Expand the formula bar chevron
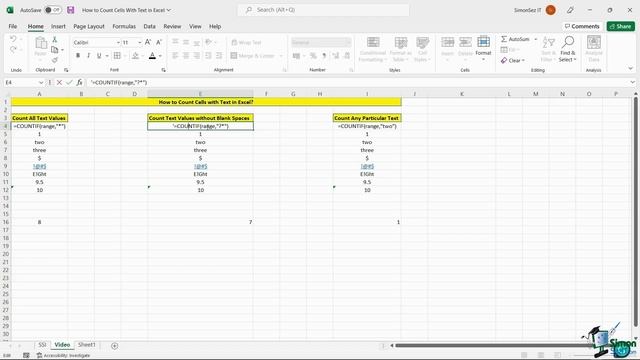 632,82
